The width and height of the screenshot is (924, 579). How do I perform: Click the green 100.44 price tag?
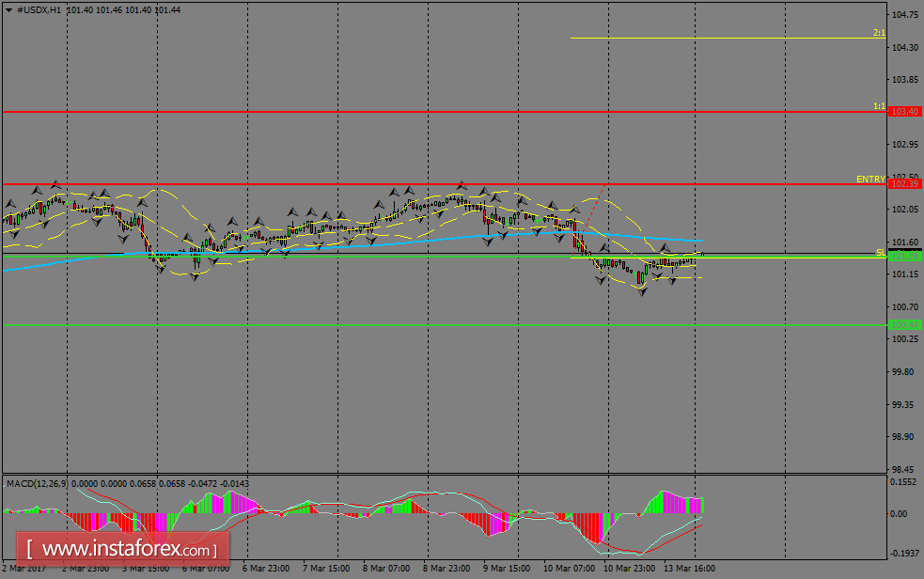(x=904, y=325)
